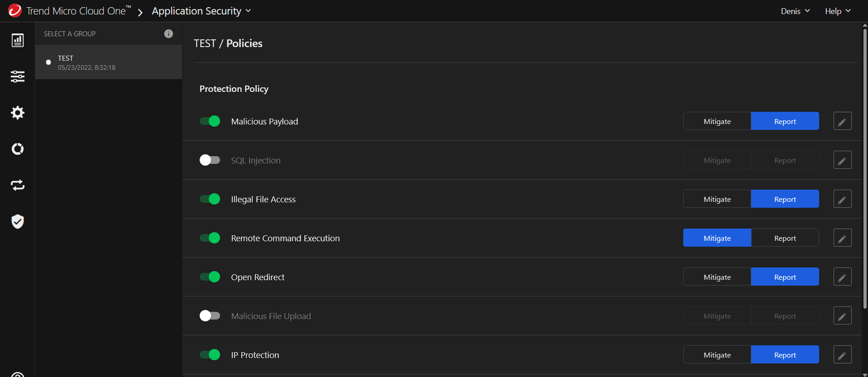Open the Denis account menu

(x=795, y=11)
